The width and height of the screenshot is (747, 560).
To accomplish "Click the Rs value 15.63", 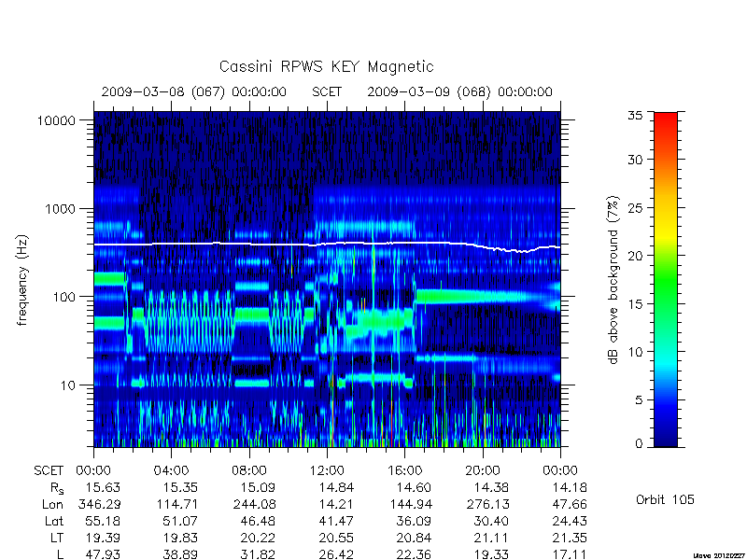I will tap(103, 487).
